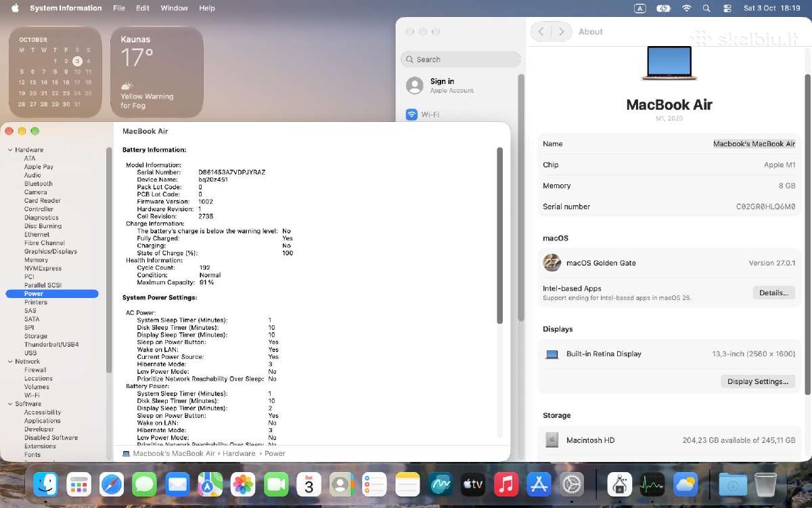Go forward in System Settings
This screenshot has width=812, height=508.
coord(560,32)
